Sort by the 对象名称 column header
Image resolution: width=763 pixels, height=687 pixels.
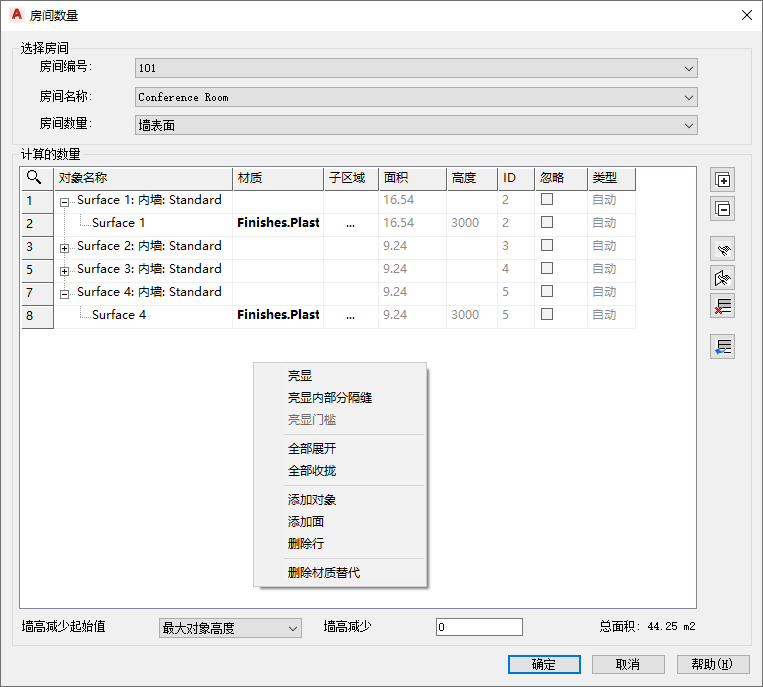coord(143,178)
